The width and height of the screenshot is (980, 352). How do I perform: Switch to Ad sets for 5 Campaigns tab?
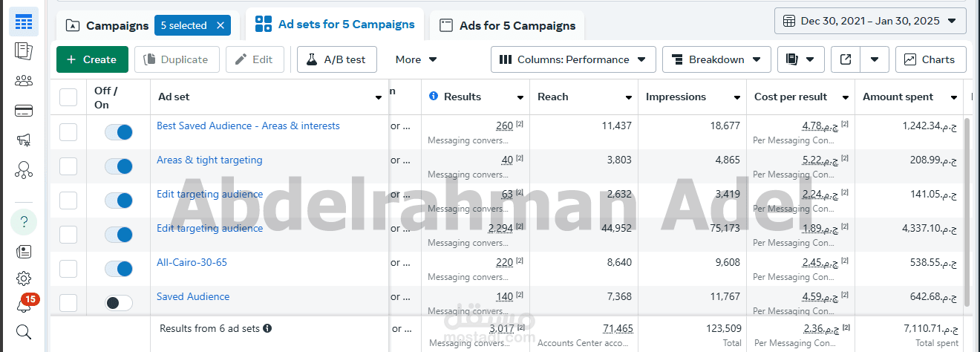[x=335, y=24]
